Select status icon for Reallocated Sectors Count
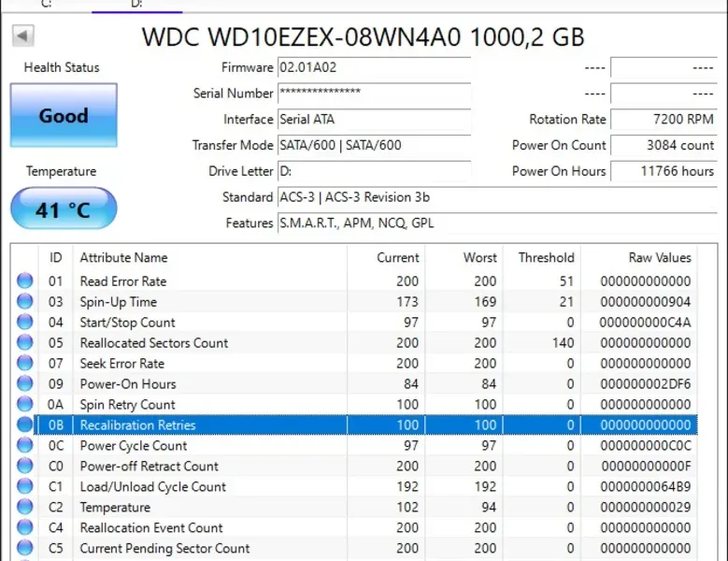 point(25,343)
